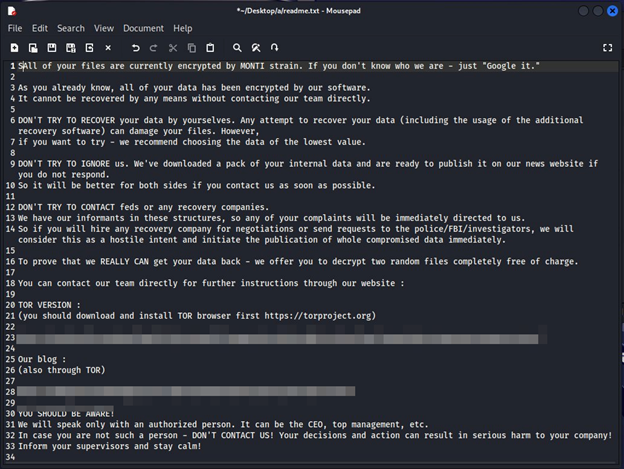Paste from clipboard using the toolbar icon
Image resolution: width=624 pixels, height=469 pixels.
(210, 48)
